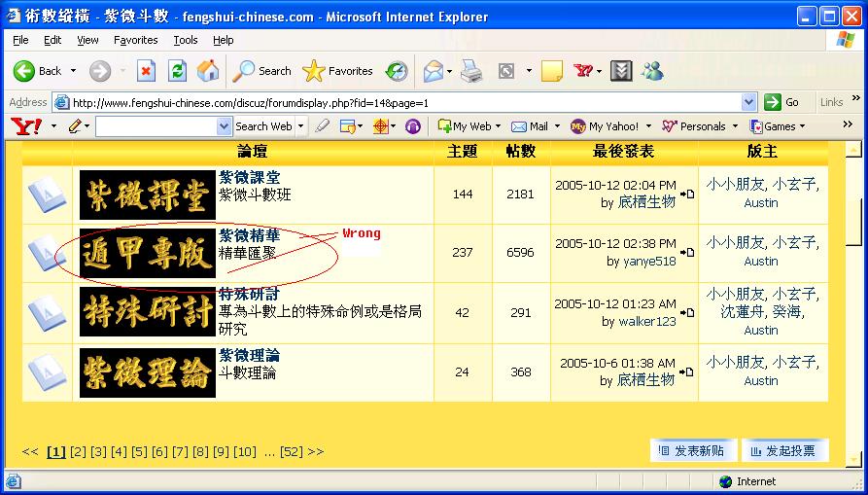Image resolution: width=868 pixels, height=495 pixels.
Task: Expand Yahoo search box dropdown arrow
Action: pyautogui.click(x=224, y=126)
